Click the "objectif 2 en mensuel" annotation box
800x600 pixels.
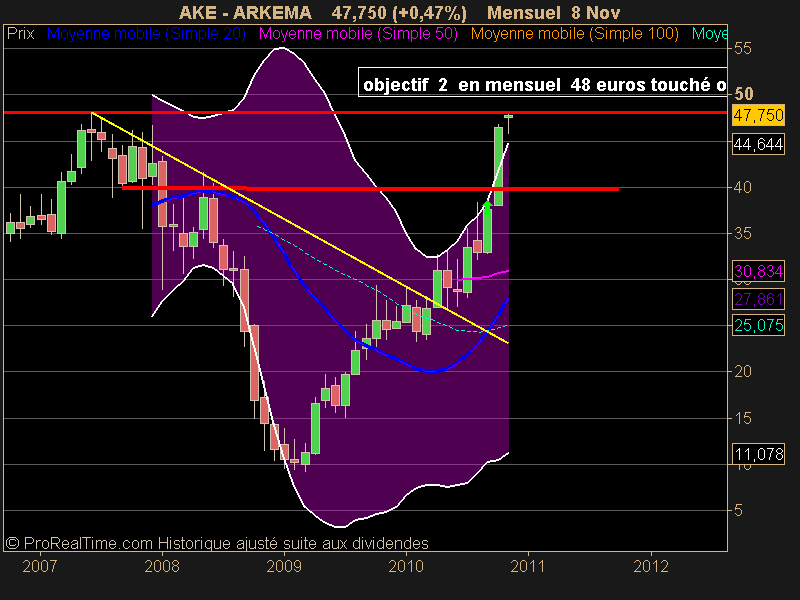pos(543,82)
